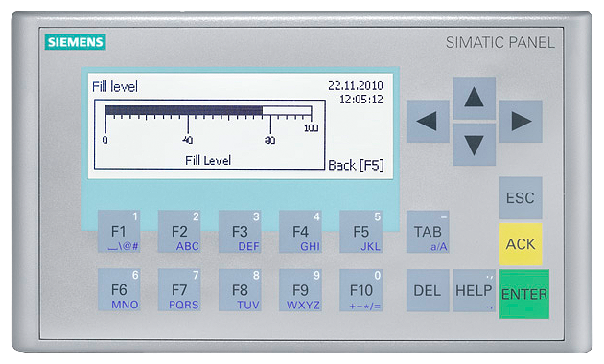The image size is (604, 364).
Task: Click the Siemens logo
Action: 75,42
